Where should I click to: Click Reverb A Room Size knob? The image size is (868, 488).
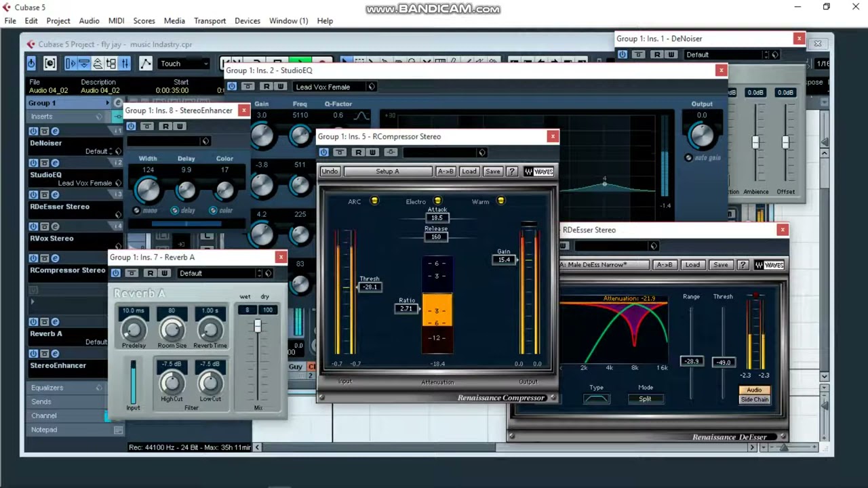(x=172, y=329)
